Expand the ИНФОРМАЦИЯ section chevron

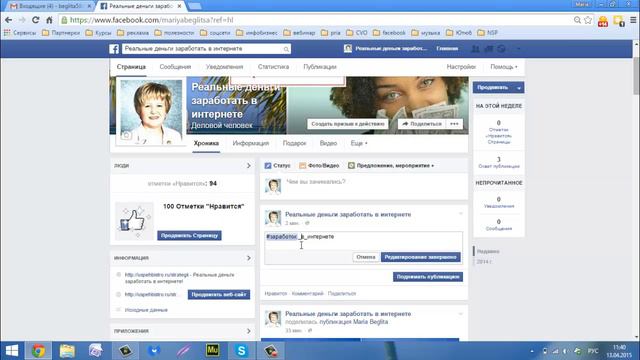pos(249,258)
